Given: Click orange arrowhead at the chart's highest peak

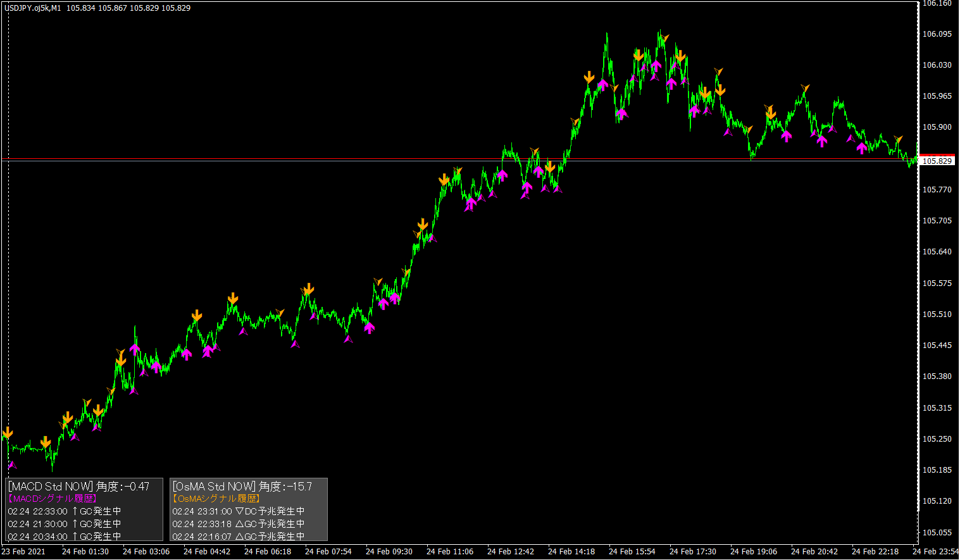Looking at the screenshot, I should pos(665,38).
